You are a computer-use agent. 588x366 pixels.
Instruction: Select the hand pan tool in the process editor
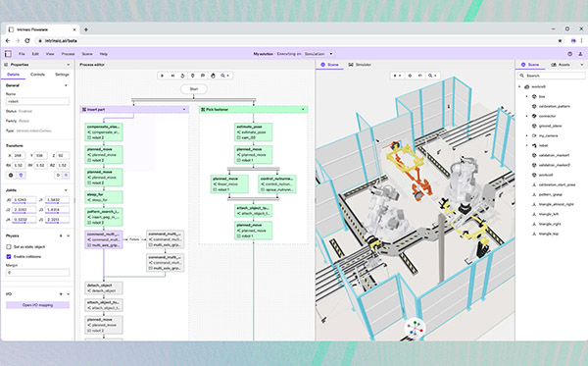click(213, 76)
